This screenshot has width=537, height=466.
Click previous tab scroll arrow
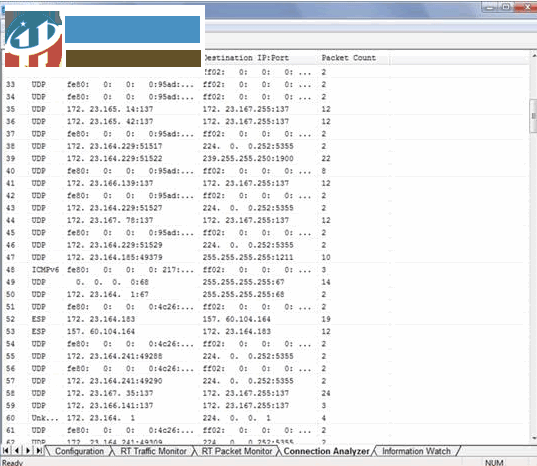point(17,451)
